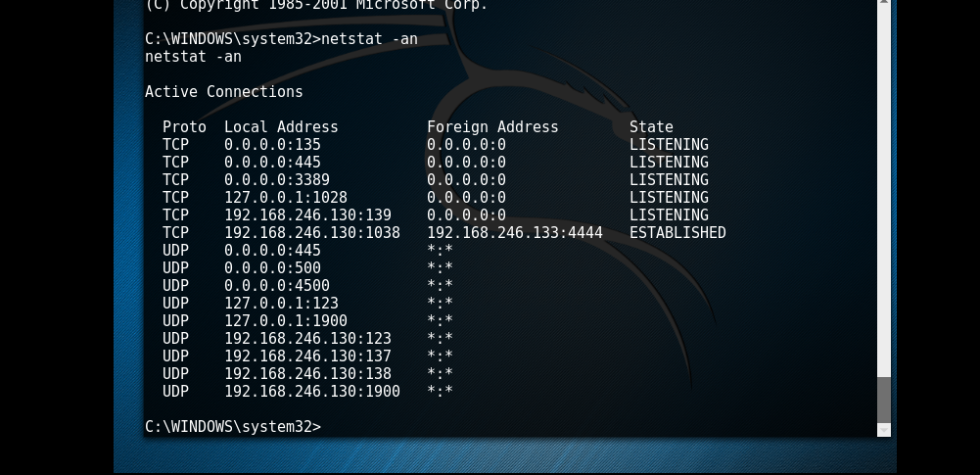
Task: Select TCP local address 0.0.0.0:445
Action: 272,163
